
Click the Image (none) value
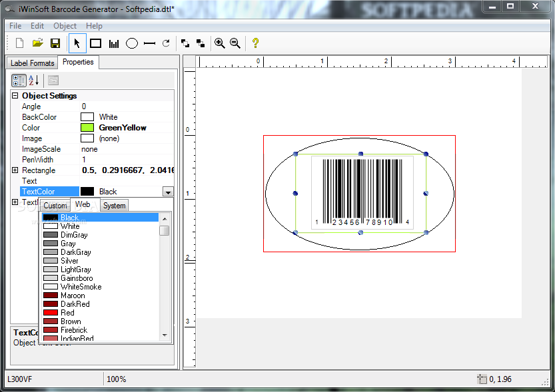pos(127,138)
